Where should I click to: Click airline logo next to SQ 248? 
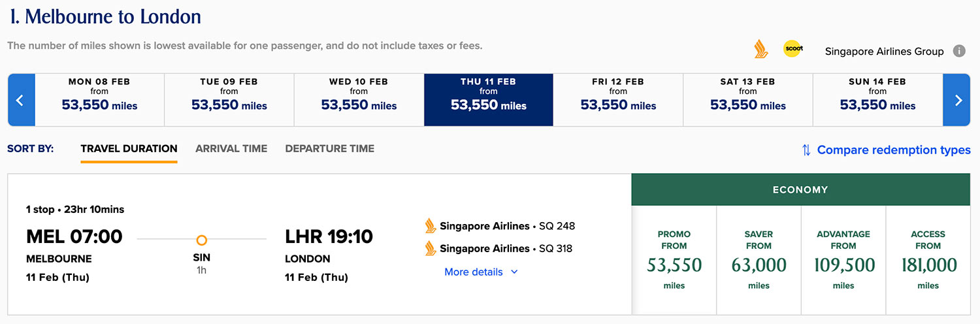(x=431, y=226)
